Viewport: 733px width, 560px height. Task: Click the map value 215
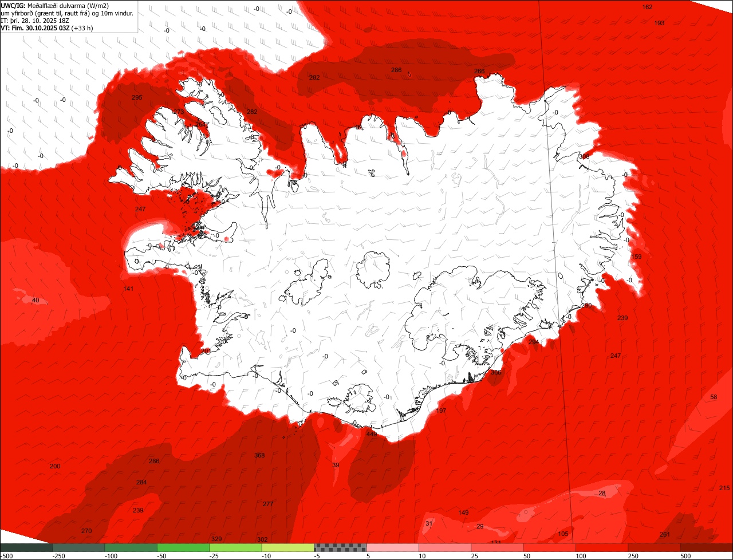(724, 488)
